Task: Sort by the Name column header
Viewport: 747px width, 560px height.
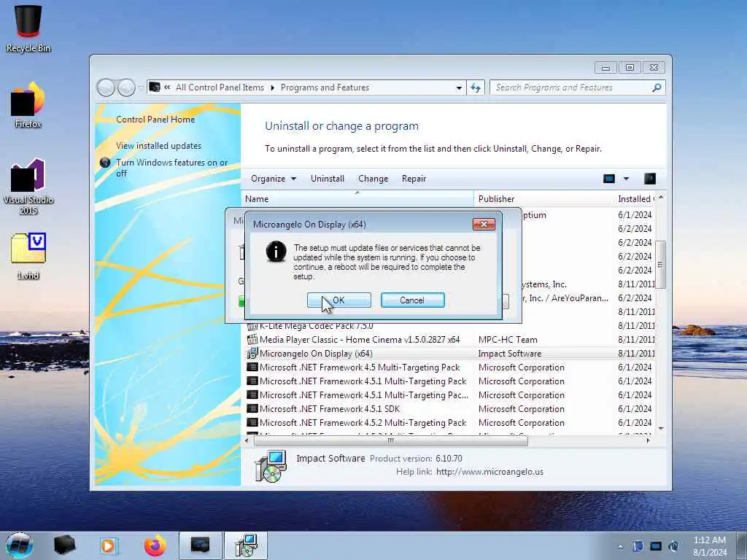Action: click(357, 198)
